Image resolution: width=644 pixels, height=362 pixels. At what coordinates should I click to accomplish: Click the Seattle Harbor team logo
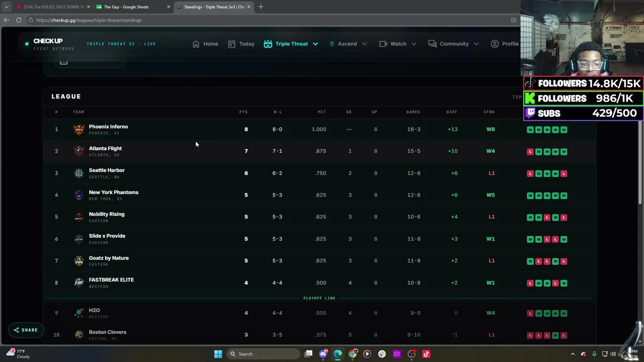click(78, 173)
